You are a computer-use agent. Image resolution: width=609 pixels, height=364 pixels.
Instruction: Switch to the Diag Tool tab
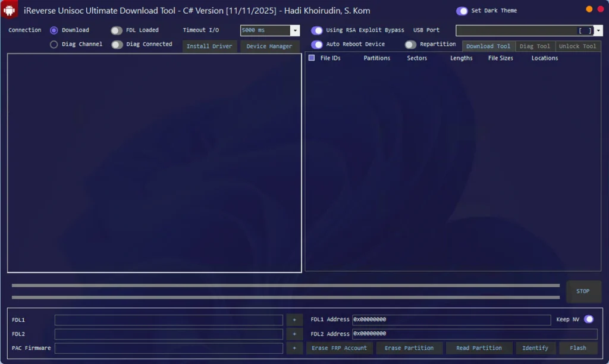coord(535,46)
